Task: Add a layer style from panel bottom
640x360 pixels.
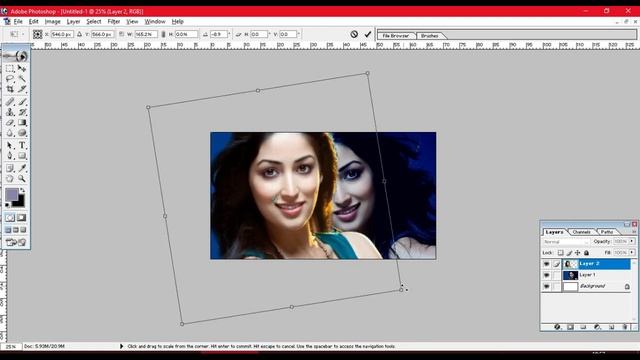Action: [x=557, y=327]
